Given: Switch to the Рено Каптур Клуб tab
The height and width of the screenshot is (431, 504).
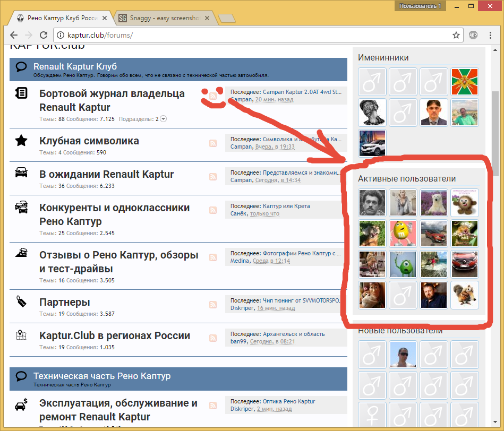Looking at the screenshot, I should [x=62, y=18].
